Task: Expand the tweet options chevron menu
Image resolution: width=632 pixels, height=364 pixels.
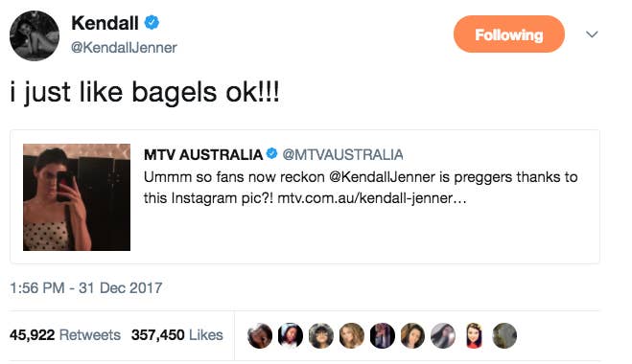Action: (x=592, y=34)
